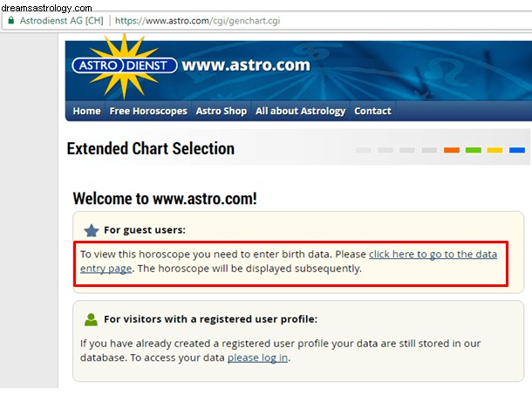
Task: Select the green color theme swatch
Action: 474,150
